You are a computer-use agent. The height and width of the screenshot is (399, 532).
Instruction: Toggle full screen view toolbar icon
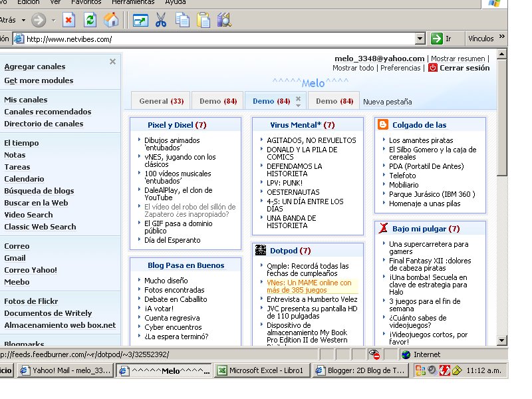tap(140, 21)
